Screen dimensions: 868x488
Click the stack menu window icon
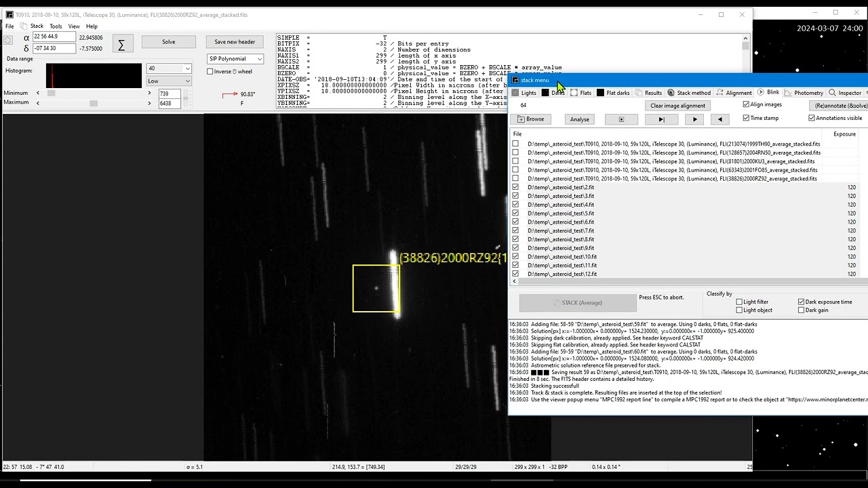[515, 80]
